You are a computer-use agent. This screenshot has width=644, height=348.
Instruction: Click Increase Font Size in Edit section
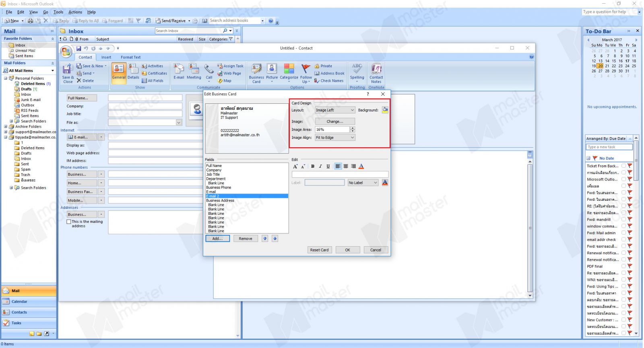[295, 166]
